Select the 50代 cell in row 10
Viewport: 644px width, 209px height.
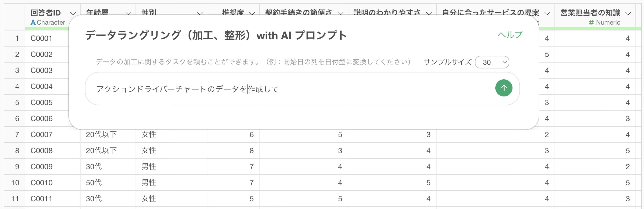[94, 183]
